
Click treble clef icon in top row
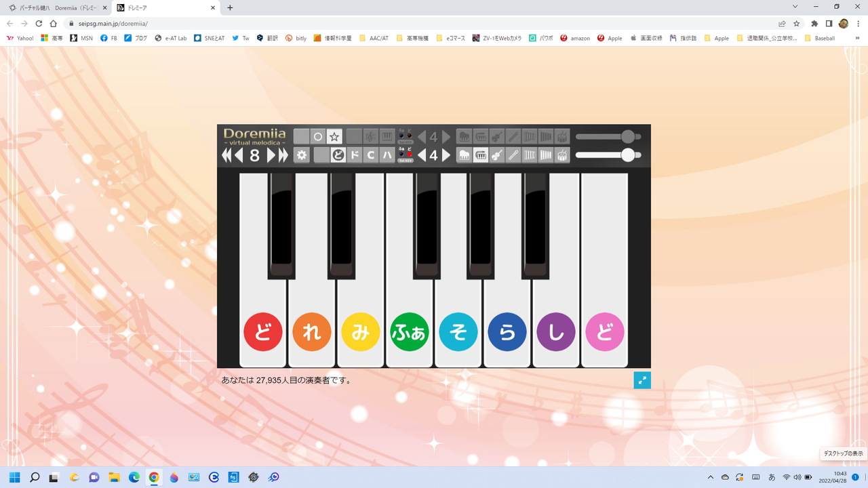371,137
